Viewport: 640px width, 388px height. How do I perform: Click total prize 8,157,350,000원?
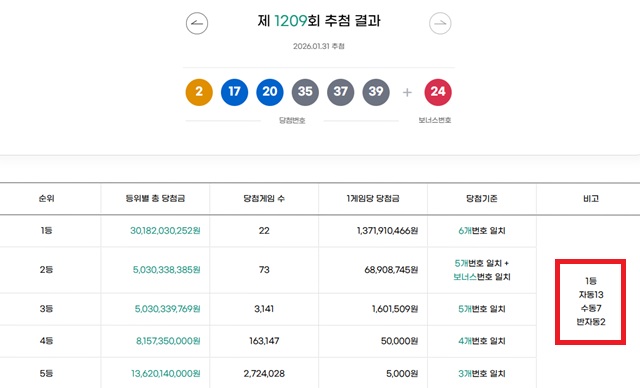168,341
